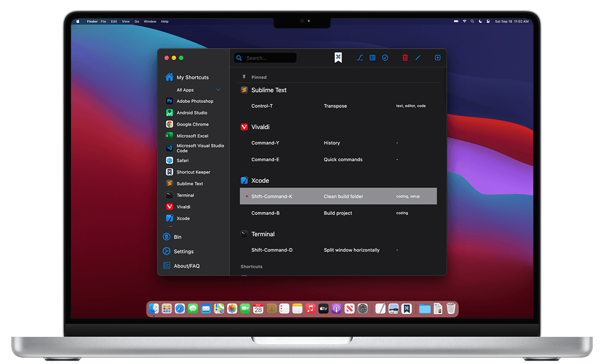Open Mail from the dock
This screenshot has width=603, height=364.
click(x=206, y=309)
